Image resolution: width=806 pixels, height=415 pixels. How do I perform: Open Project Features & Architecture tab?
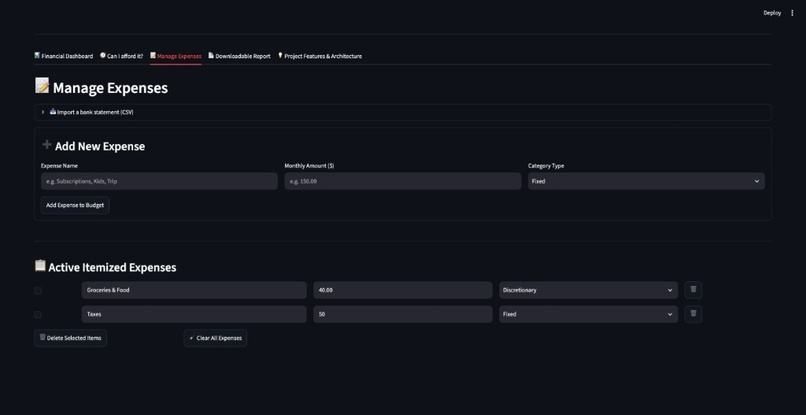click(320, 56)
